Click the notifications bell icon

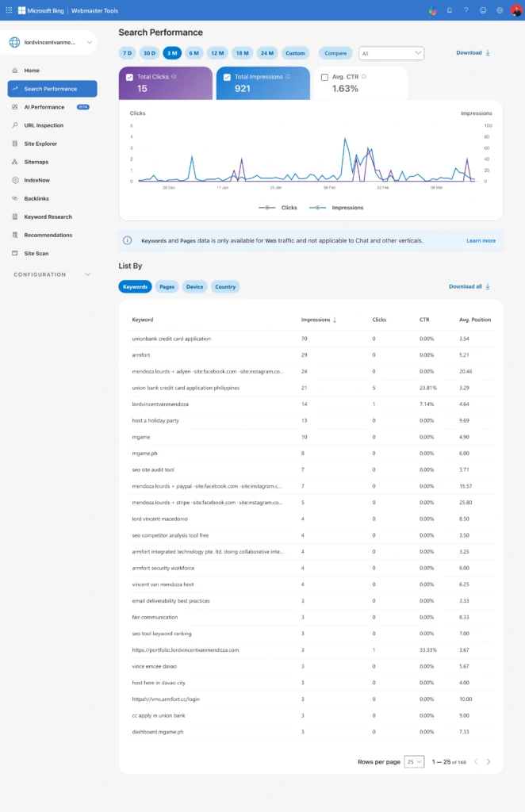coord(450,10)
